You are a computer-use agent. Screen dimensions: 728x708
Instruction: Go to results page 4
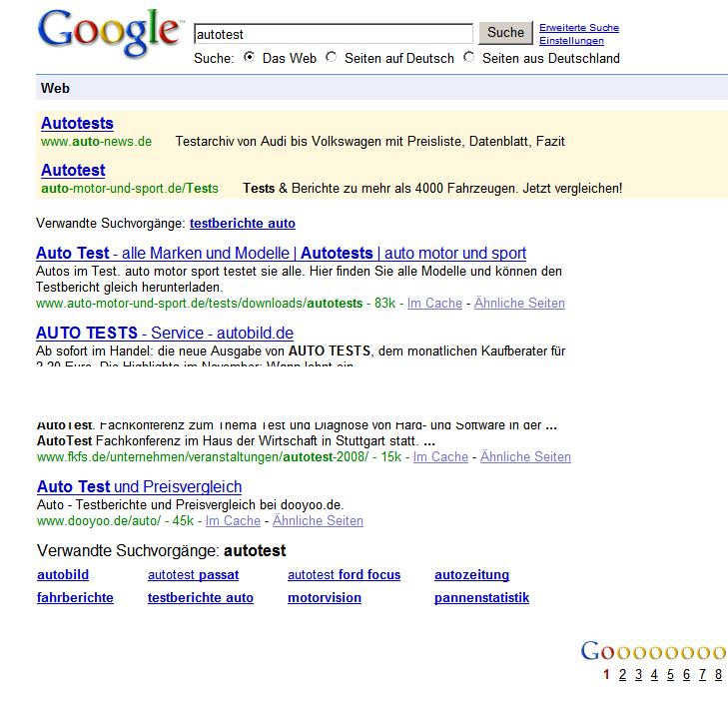[x=655, y=675]
